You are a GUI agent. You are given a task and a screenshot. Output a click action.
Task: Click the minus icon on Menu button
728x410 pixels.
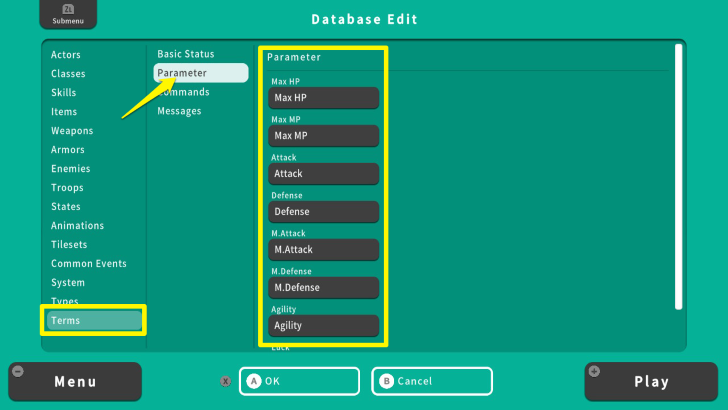click(x=18, y=371)
